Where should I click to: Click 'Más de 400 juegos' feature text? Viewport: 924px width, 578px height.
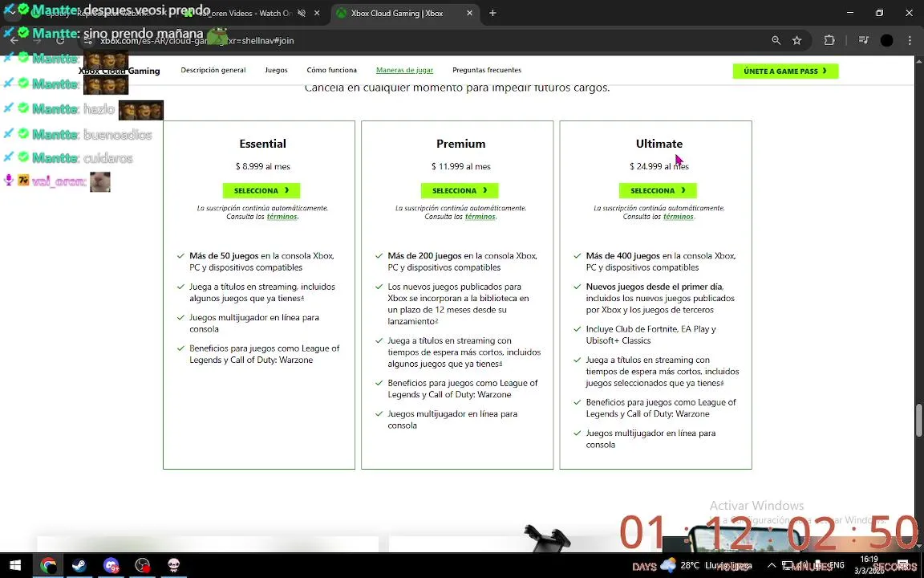point(623,256)
